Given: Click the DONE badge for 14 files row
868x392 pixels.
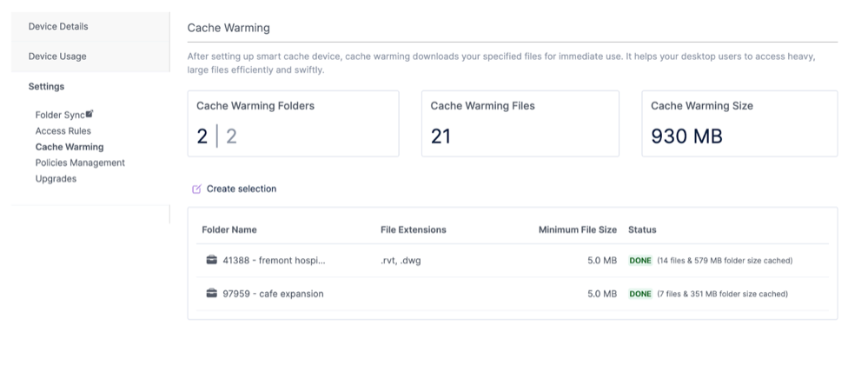Looking at the screenshot, I should click(x=640, y=260).
